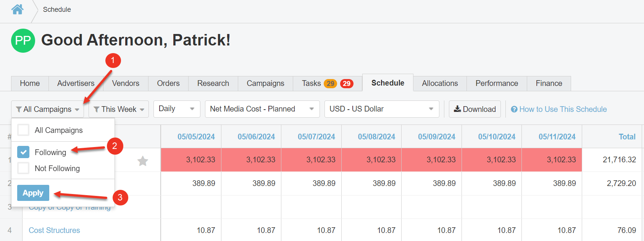Click the red Tasks count badge
The width and height of the screenshot is (644, 241).
coord(347,84)
